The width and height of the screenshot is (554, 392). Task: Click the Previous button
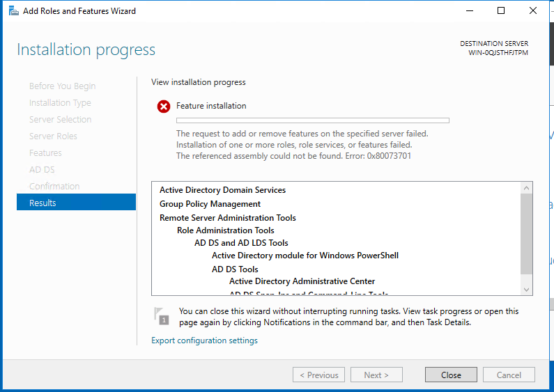(318, 375)
